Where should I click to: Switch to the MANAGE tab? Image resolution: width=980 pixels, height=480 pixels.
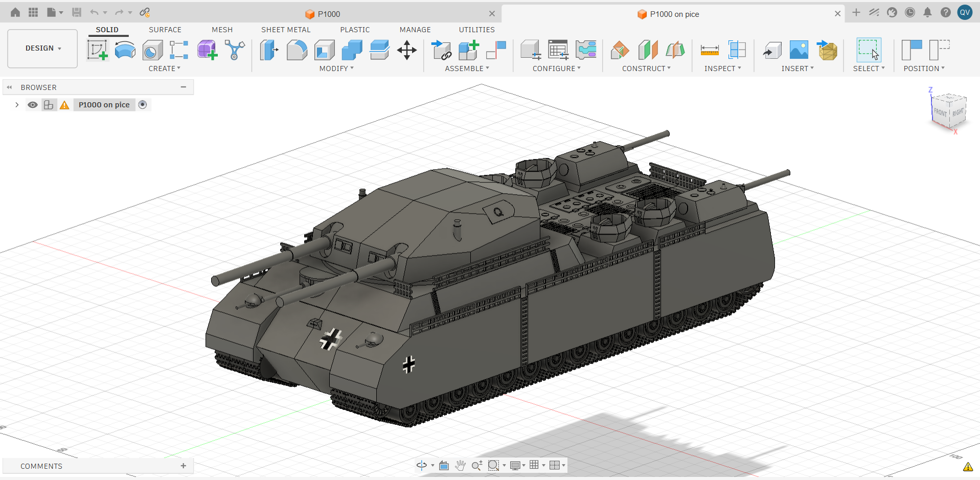coord(415,30)
